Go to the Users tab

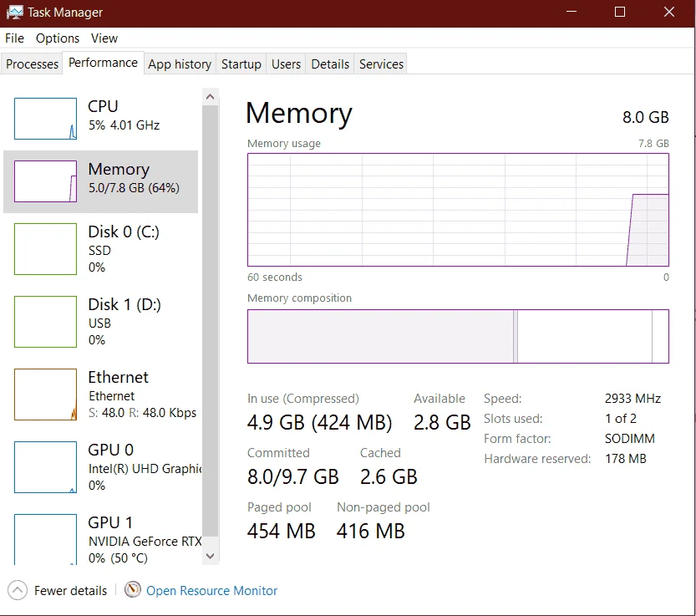tap(286, 64)
